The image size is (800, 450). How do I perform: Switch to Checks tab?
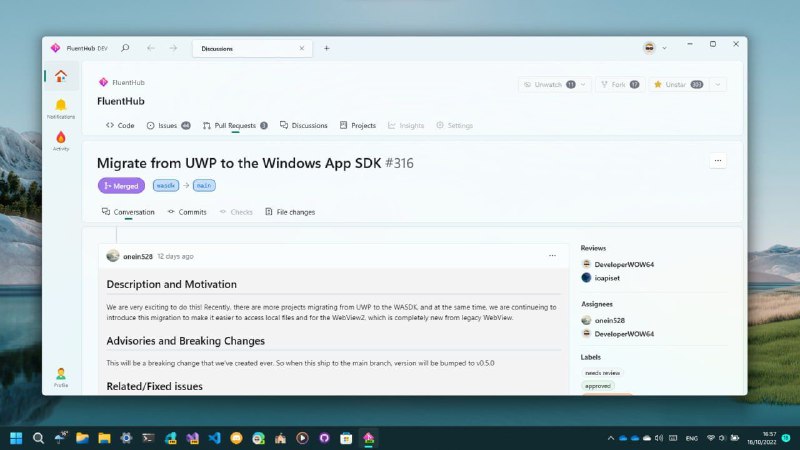pyautogui.click(x=236, y=212)
